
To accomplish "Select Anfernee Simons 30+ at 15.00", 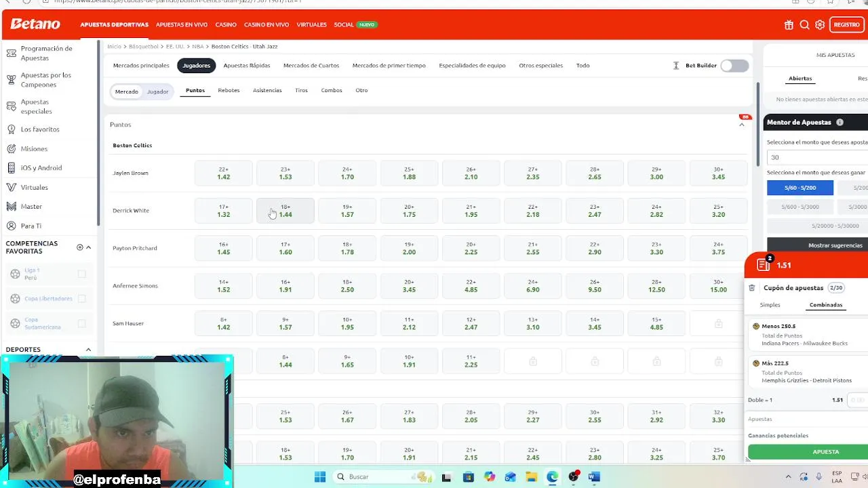I will click(x=718, y=285).
